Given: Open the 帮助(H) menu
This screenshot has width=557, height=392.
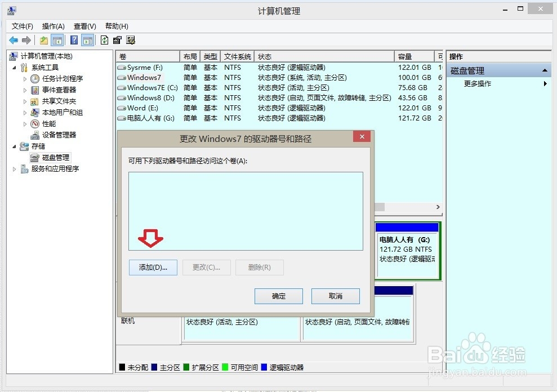Looking at the screenshot, I should click(117, 26).
